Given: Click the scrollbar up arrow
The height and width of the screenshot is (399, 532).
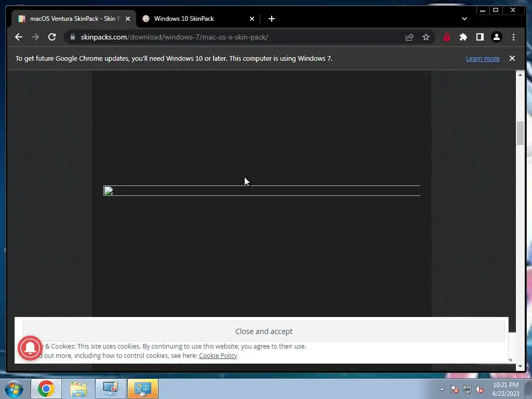Looking at the screenshot, I should [x=520, y=75].
